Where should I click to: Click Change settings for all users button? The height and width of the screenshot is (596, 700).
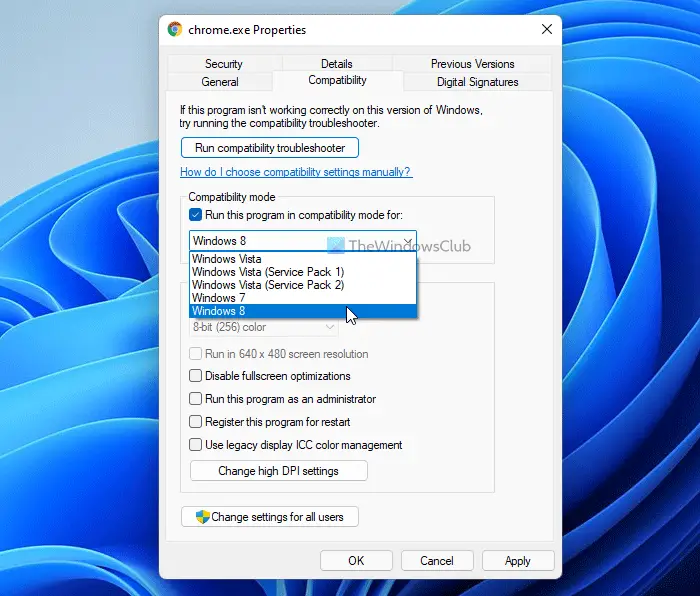click(270, 517)
